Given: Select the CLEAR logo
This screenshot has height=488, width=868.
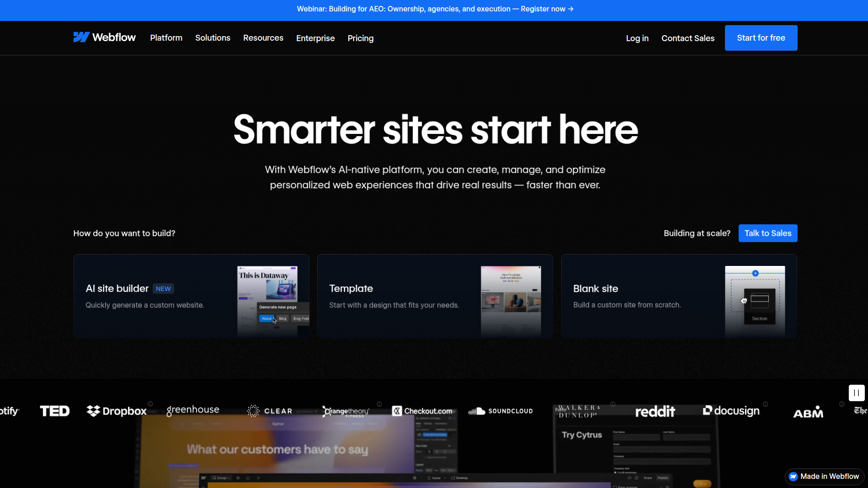Looking at the screenshot, I should (270, 410).
